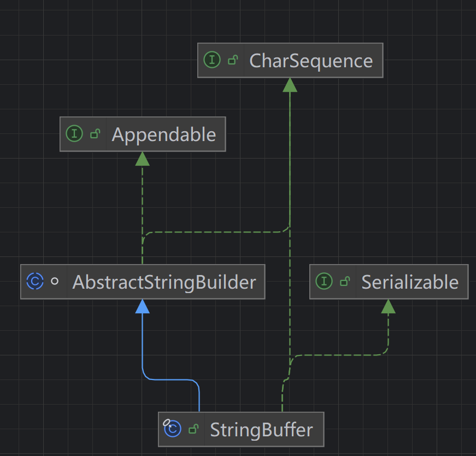Click the green arrowhead pointing to Appendable
This screenshot has height=456, width=476.
[143, 159]
